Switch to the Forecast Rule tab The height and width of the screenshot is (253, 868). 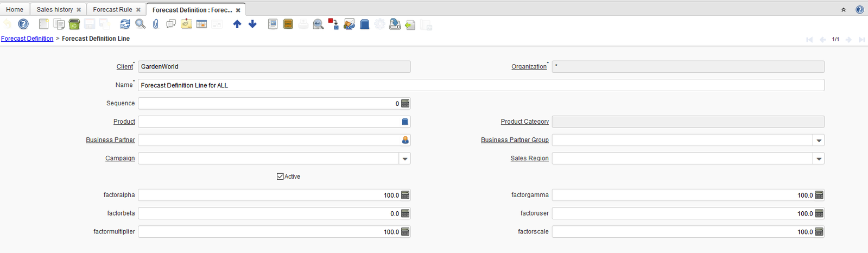tap(112, 10)
